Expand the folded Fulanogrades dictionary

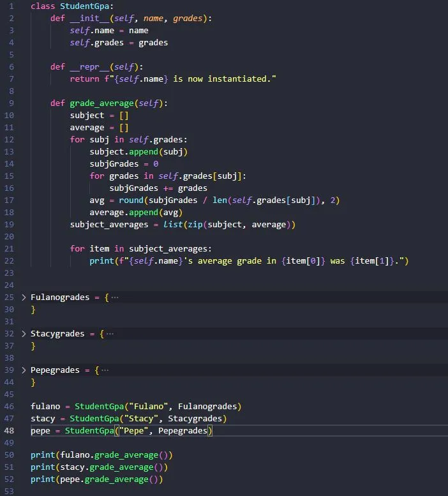click(x=24, y=297)
